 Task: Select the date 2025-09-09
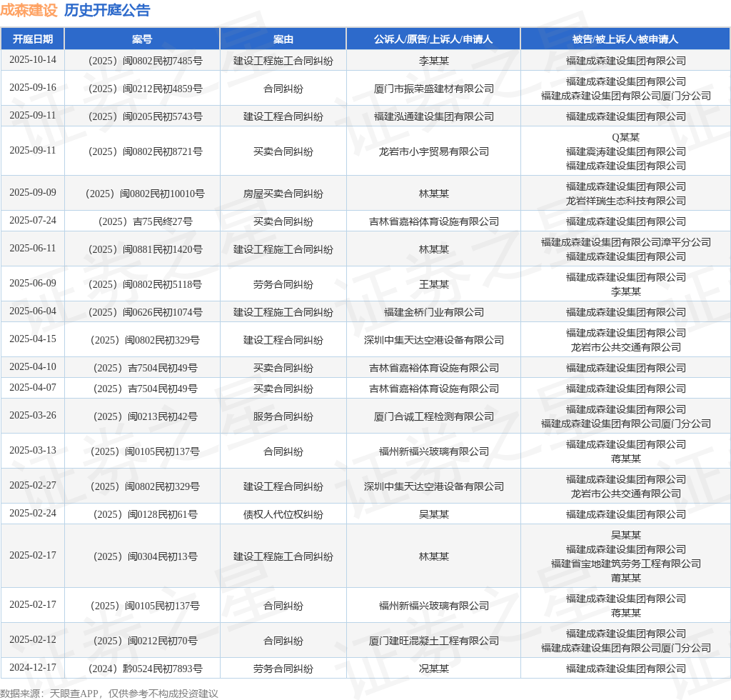pyautogui.click(x=33, y=193)
